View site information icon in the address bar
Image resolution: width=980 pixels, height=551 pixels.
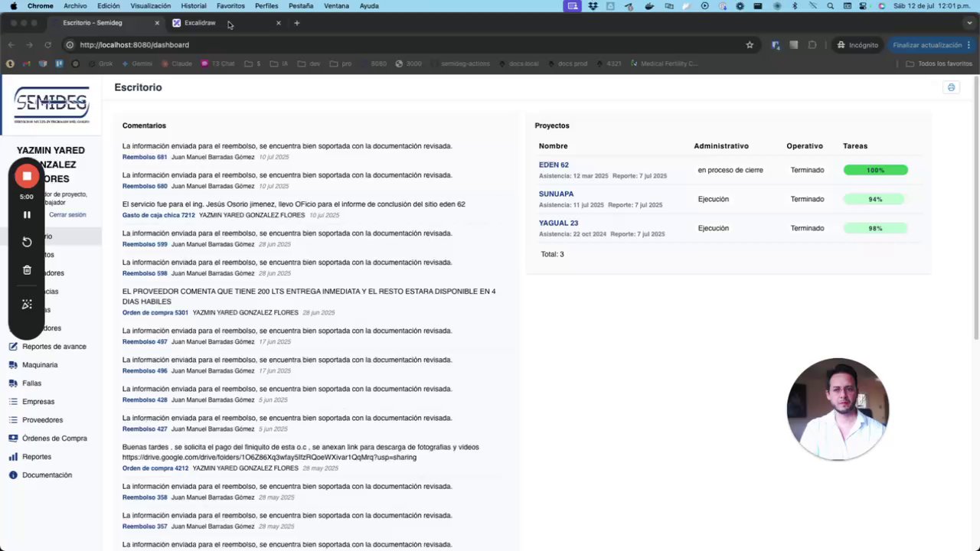pyautogui.click(x=70, y=45)
